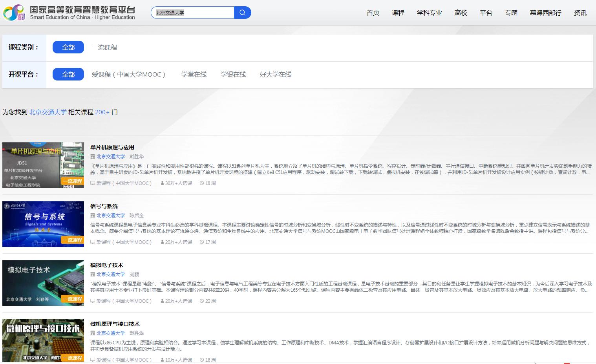Click the 30万+人选课 enrollment text
The height and width of the screenshot is (364, 596).
click(x=179, y=183)
